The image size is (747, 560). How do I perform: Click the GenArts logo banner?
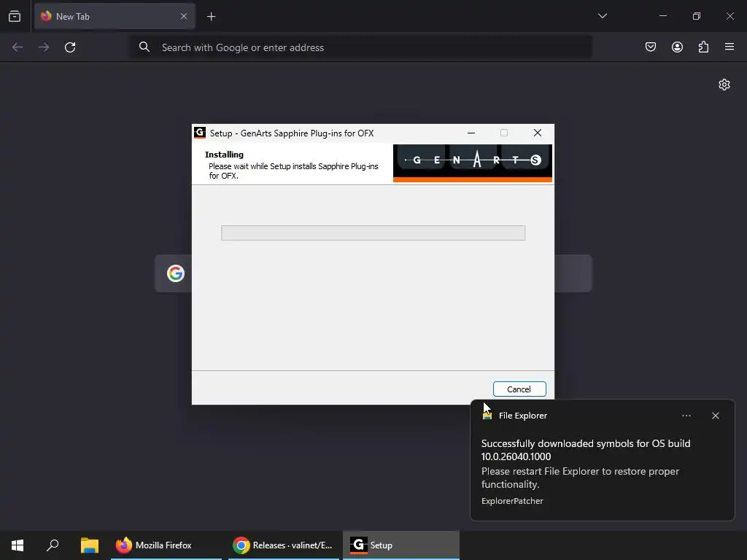tap(472, 163)
